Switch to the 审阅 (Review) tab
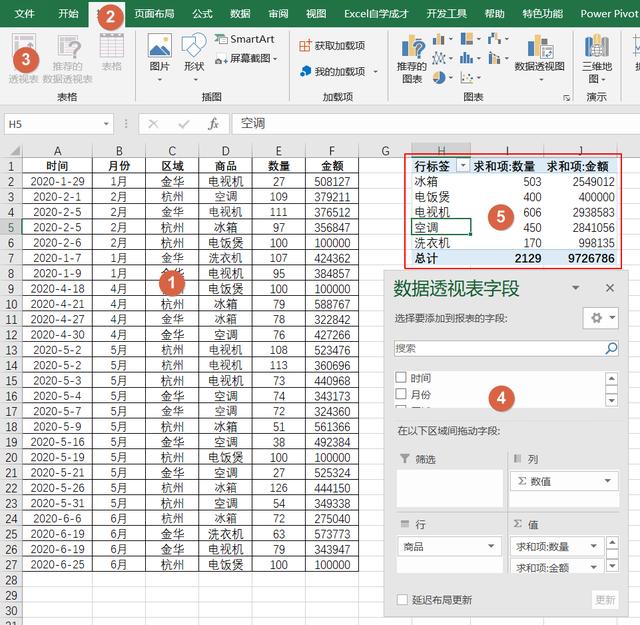640x625 pixels. pos(278,13)
